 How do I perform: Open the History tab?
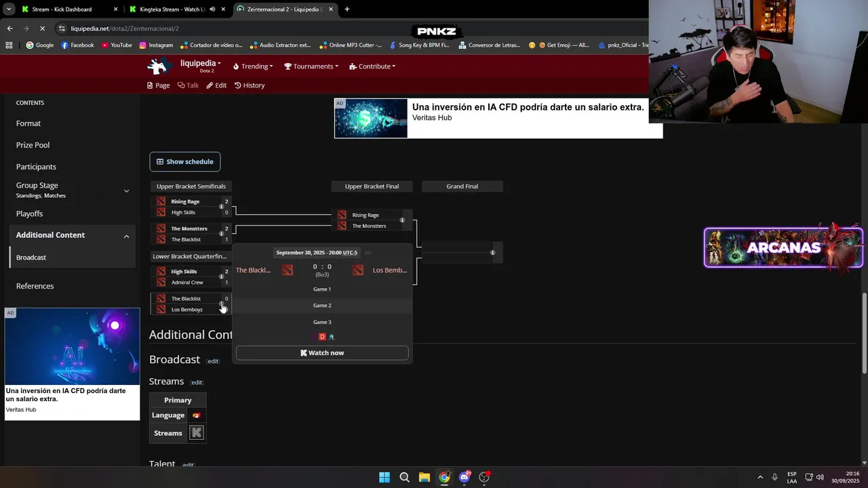pyautogui.click(x=250, y=85)
